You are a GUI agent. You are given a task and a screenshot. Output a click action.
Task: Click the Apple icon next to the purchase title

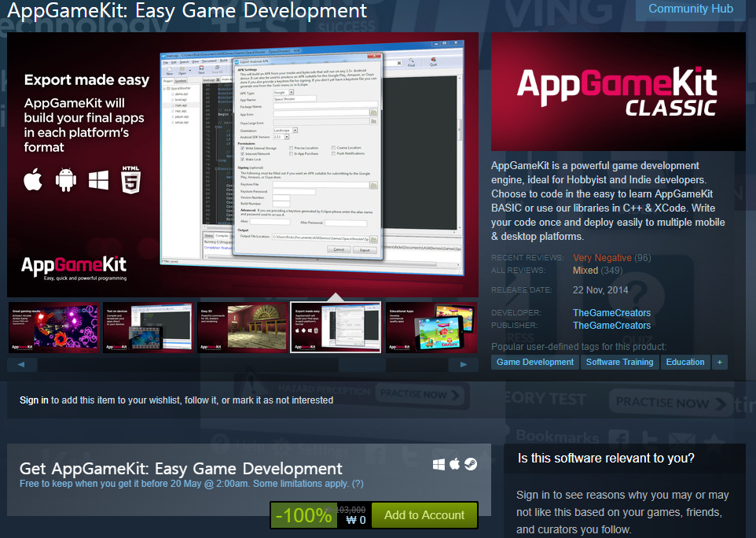point(455,464)
